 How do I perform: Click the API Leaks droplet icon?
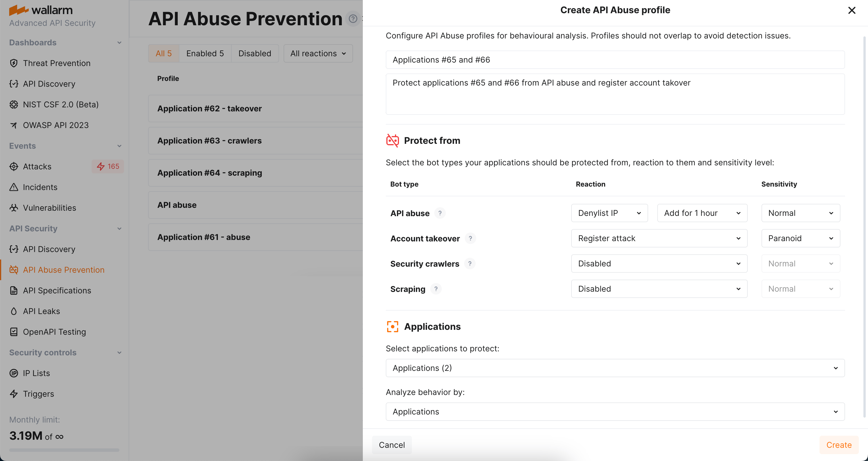[x=13, y=311]
